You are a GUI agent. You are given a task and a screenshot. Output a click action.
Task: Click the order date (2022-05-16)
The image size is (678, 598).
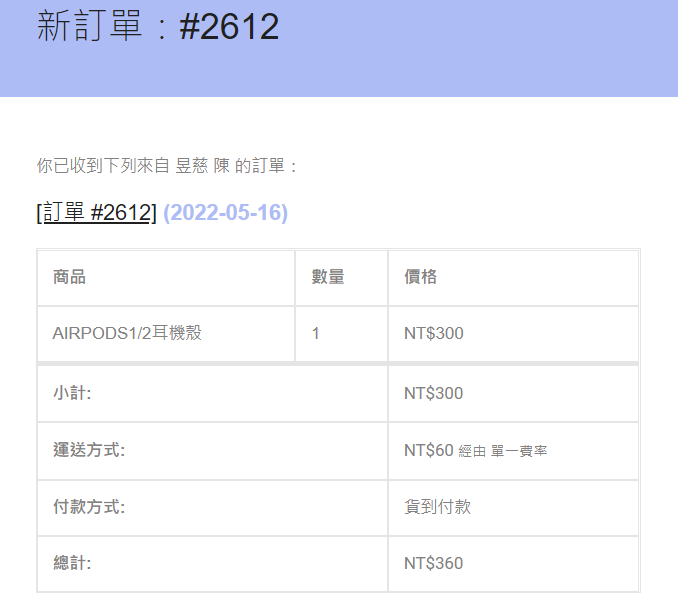[225, 213]
